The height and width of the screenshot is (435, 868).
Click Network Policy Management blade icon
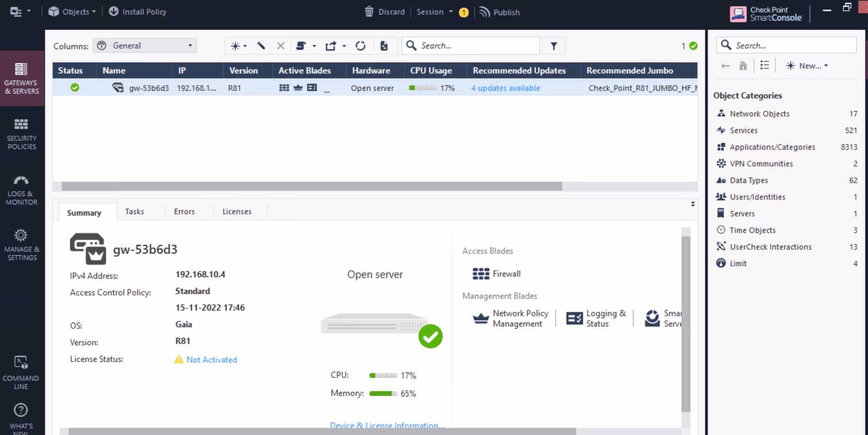(481, 319)
